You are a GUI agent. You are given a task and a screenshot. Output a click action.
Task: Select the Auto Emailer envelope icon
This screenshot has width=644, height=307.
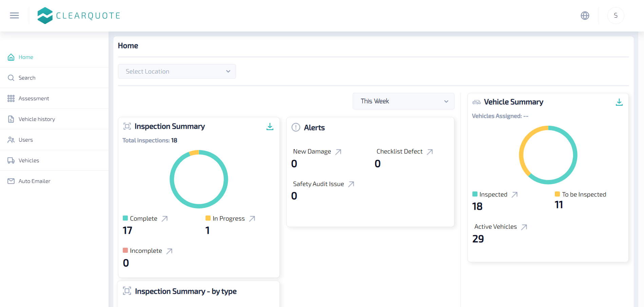pos(11,181)
